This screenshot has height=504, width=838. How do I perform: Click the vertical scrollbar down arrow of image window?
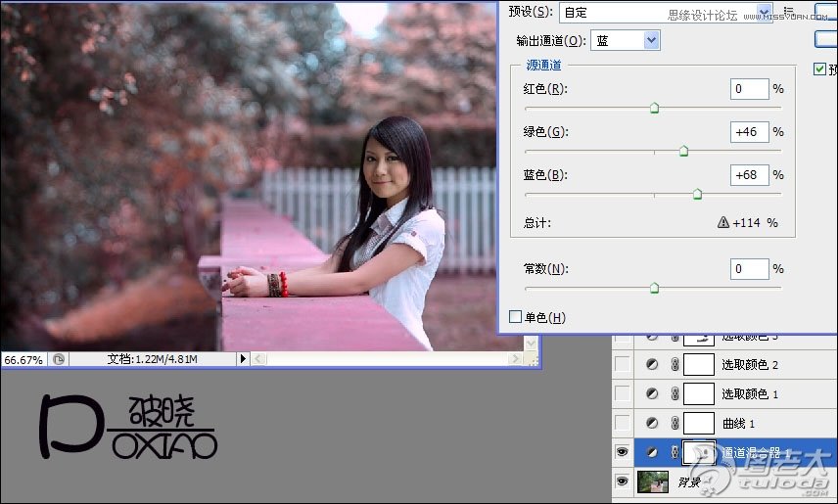[531, 344]
